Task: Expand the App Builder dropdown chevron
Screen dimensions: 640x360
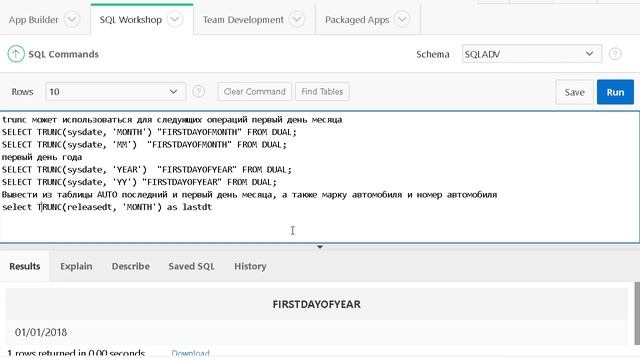Action: [72, 19]
